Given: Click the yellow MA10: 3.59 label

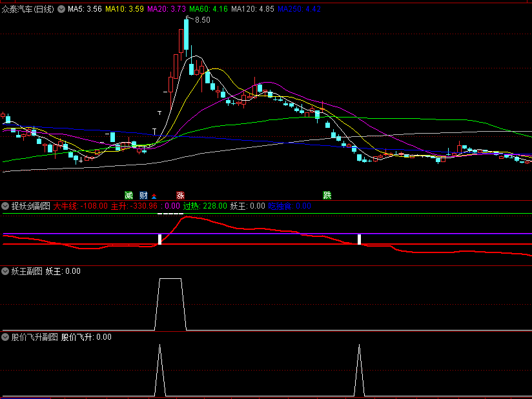Looking at the screenshot, I should point(125,9).
